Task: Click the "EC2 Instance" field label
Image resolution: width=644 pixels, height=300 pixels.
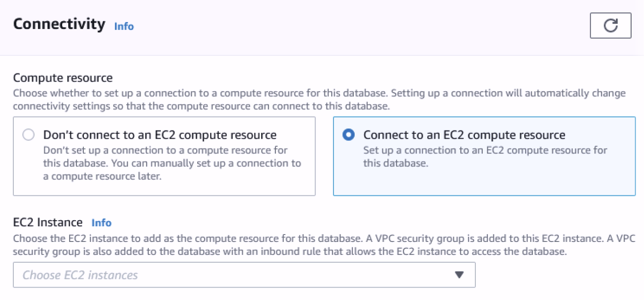Action: coord(48,223)
